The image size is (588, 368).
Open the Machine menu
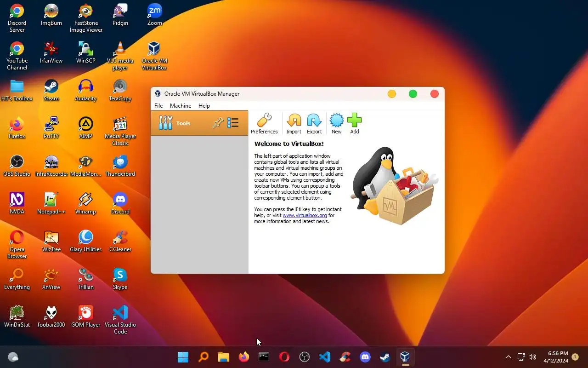coord(181,106)
